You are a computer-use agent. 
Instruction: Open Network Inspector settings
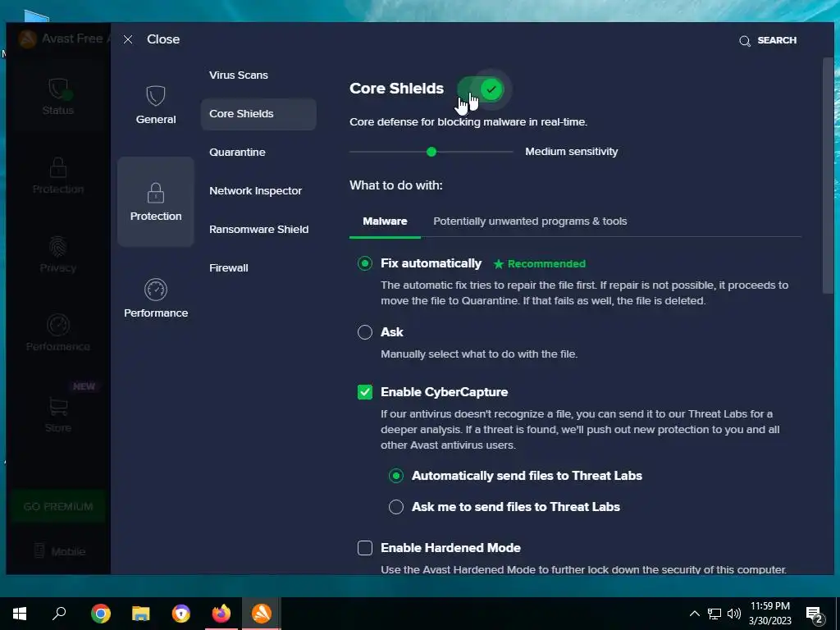pos(258,190)
